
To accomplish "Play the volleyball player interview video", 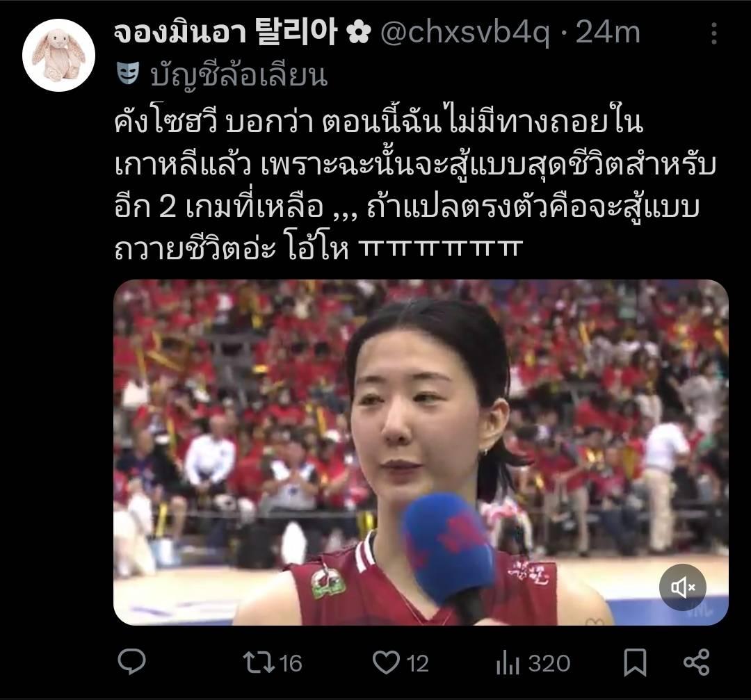I will pos(421,453).
